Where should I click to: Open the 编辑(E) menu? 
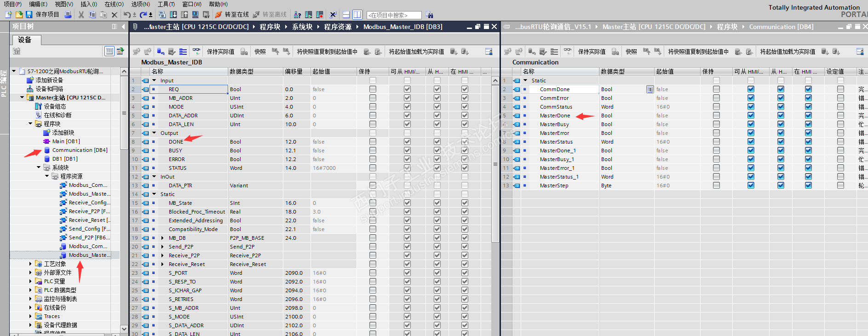click(x=38, y=4)
